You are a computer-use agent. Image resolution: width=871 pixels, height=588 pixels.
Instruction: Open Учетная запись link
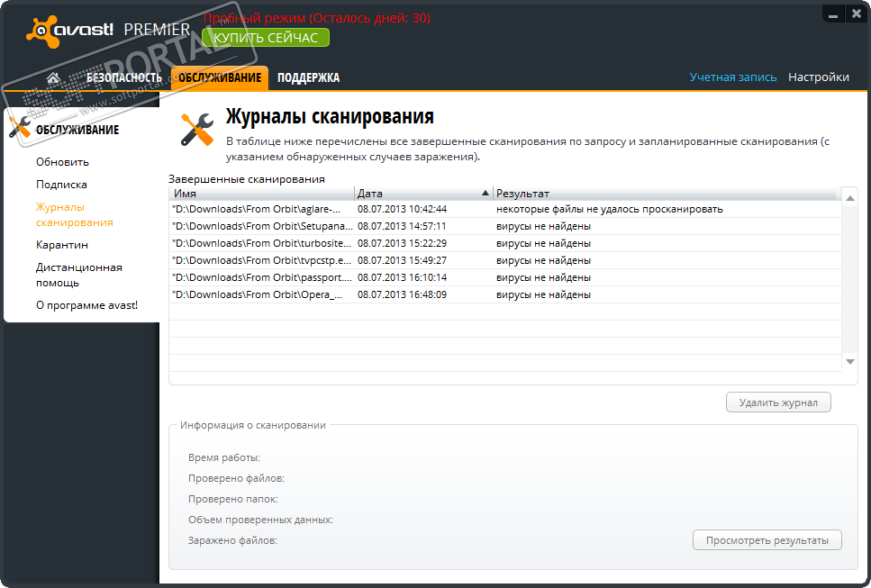point(732,77)
